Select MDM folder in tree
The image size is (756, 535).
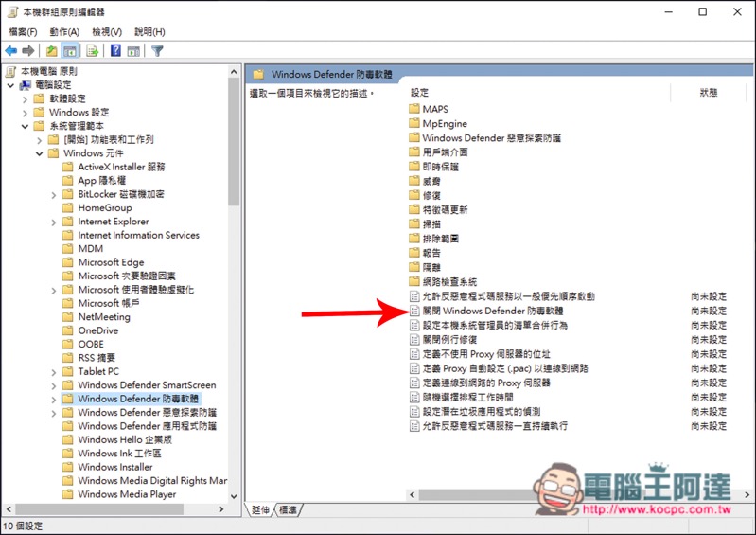click(91, 248)
